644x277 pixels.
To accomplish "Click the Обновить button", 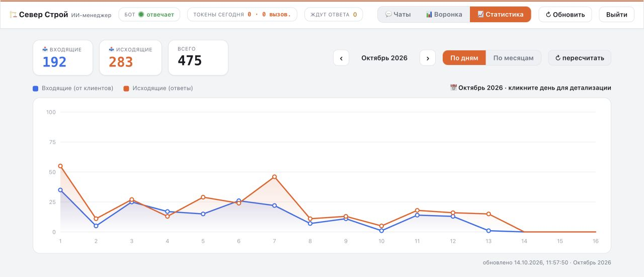I will [x=565, y=15].
